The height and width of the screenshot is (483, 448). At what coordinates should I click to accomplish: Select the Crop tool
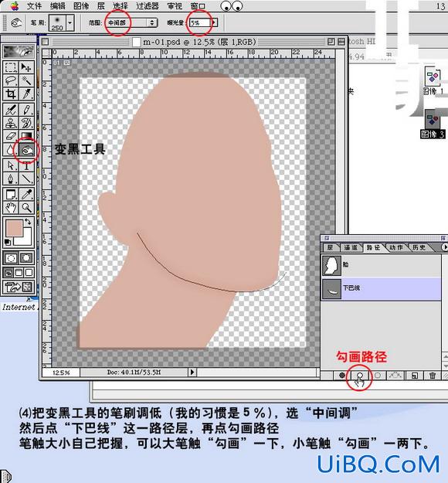(11, 94)
